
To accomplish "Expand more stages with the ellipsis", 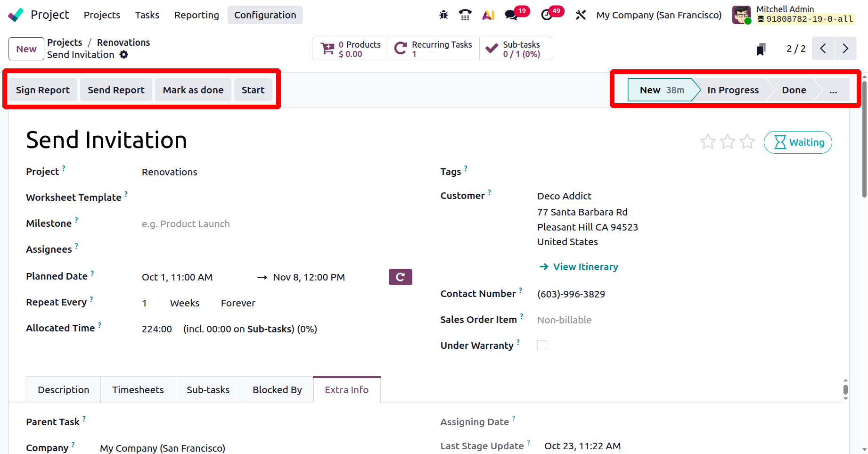I will pos(833,90).
